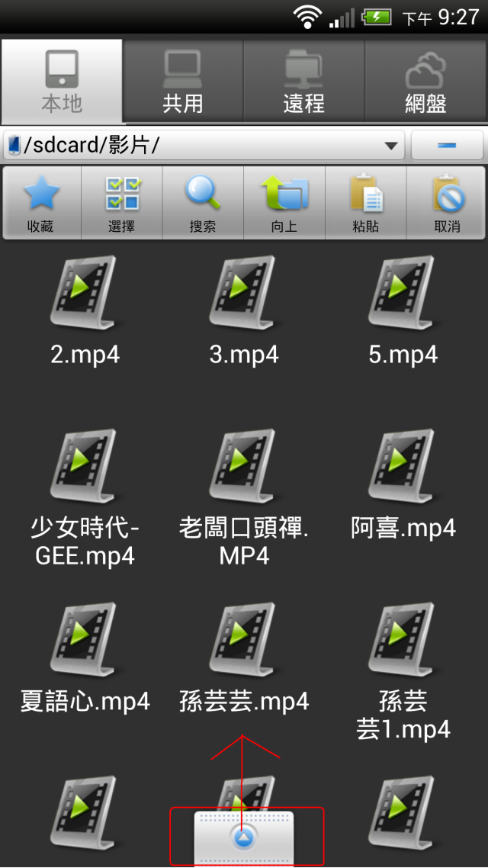Screen dimensions: 488x868
Task: Tap the SD card icon in path bar
Action: (15, 146)
